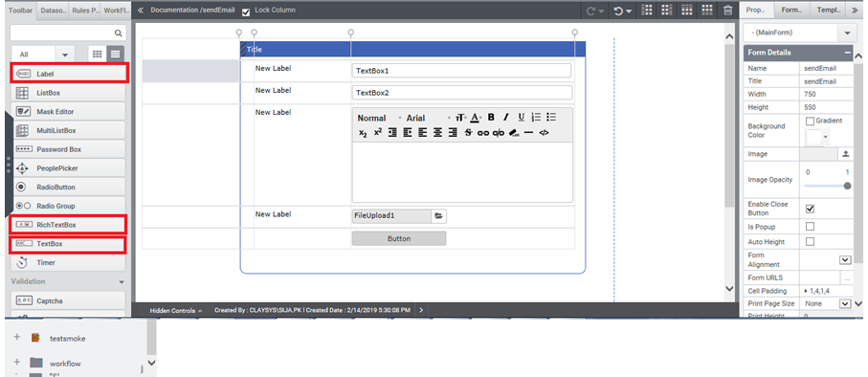Click Bold icon in rich text editor
The height and width of the screenshot is (377, 868).
(491, 118)
